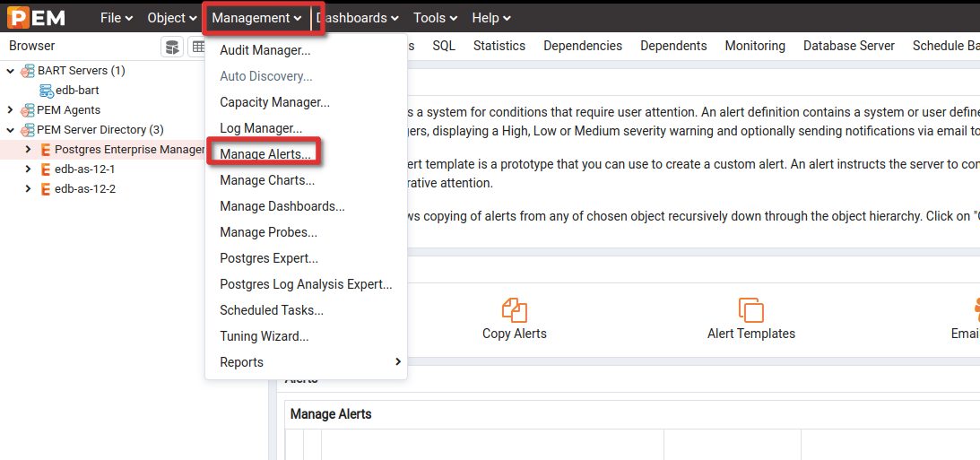Viewport: 980px width, 460px height.
Task: Click the PEM Agents group icon
Action: tap(28, 110)
